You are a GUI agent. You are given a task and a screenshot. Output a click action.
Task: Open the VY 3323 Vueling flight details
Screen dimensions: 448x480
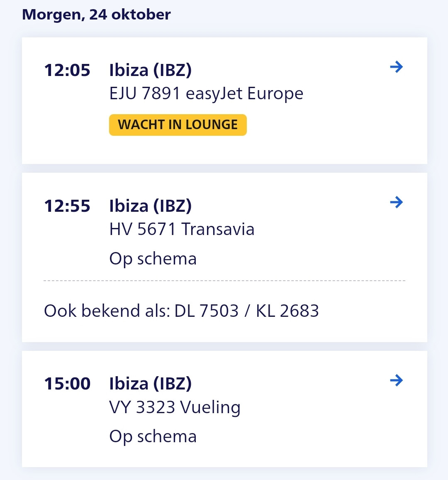[175, 407]
